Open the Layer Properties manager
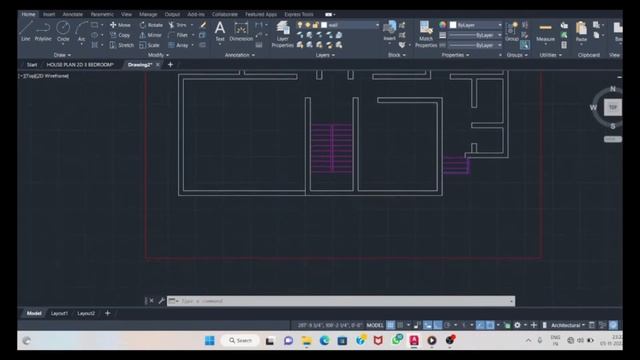This screenshot has width=640, height=360. pos(282,34)
